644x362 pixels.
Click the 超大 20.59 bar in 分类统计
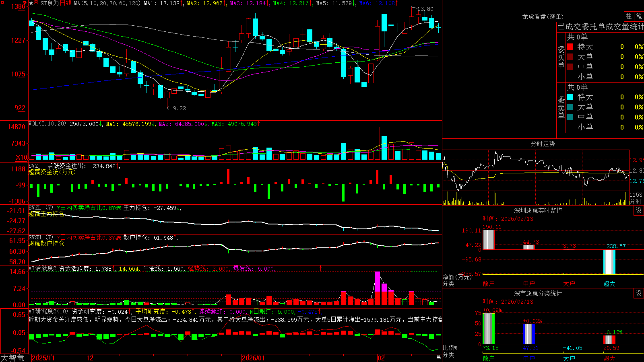pyautogui.click(x=609, y=340)
